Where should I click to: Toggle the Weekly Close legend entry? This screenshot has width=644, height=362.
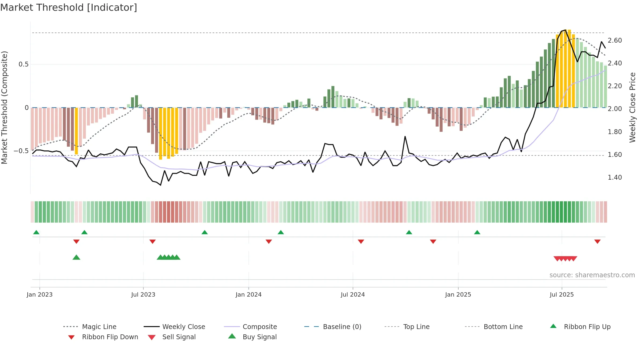174,327
